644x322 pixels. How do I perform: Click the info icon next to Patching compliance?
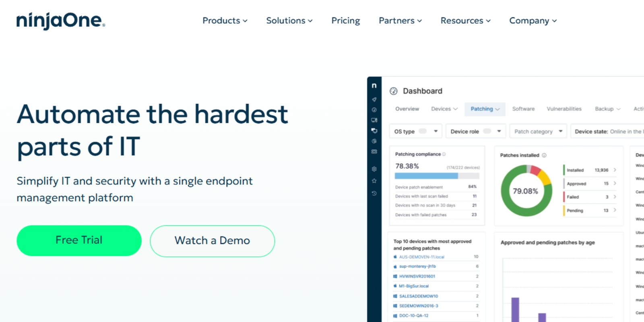pos(444,154)
